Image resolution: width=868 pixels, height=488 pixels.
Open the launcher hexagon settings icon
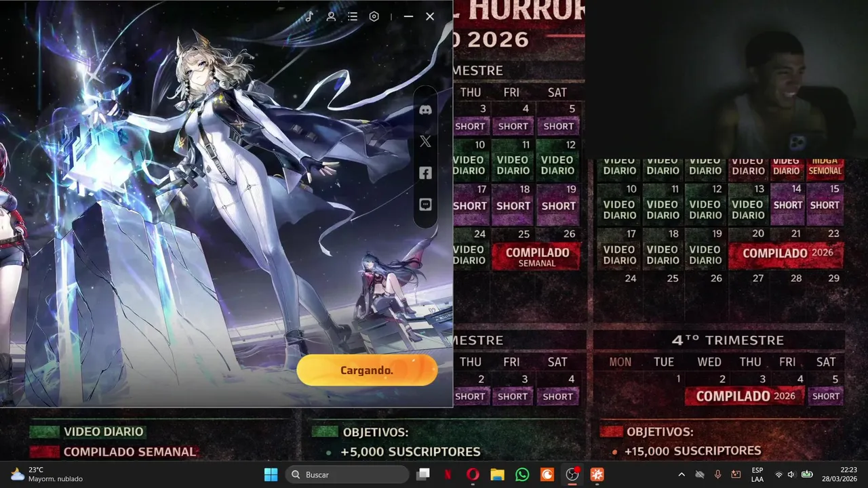pyautogui.click(x=374, y=16)
